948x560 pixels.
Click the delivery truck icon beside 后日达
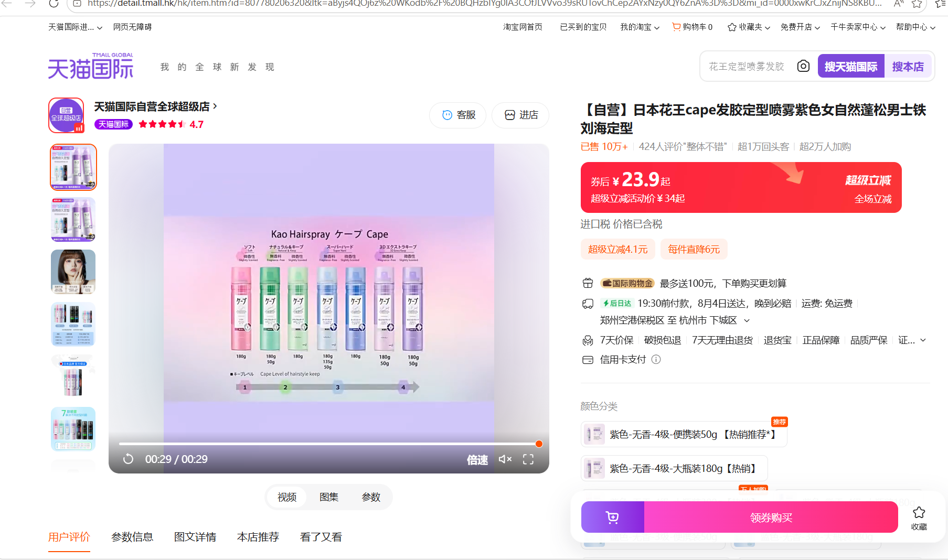588,304
